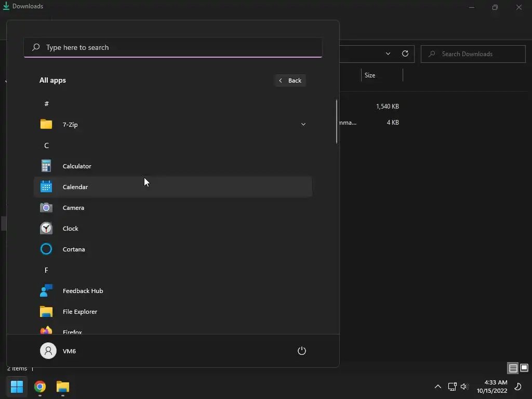Open Firefox from the app list
Viewport: 532px width, 399px height.
pyautogui.click(x=173, y=331)
